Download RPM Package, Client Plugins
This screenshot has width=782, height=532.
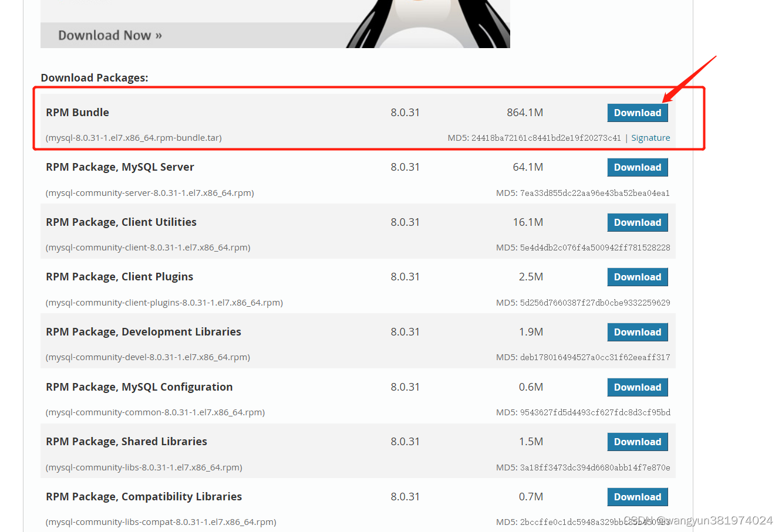coord(638,277)
